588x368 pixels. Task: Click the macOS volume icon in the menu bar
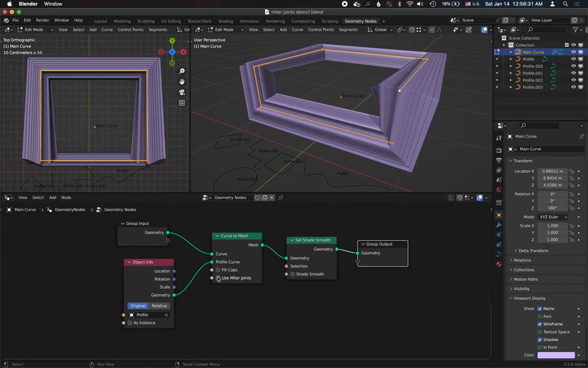(x=420, y=4)
